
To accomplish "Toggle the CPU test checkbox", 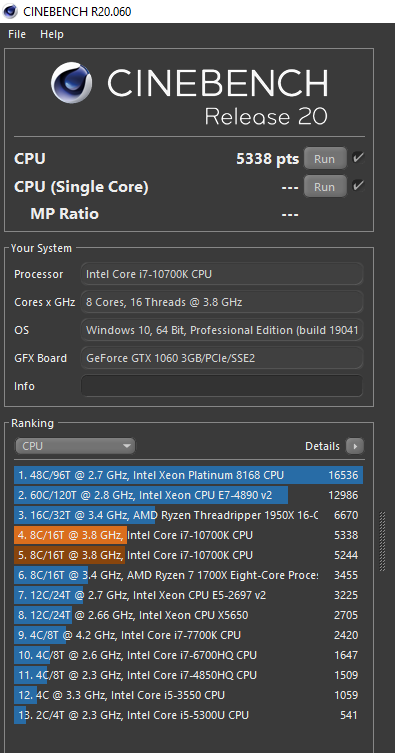I will click(358, 158).
